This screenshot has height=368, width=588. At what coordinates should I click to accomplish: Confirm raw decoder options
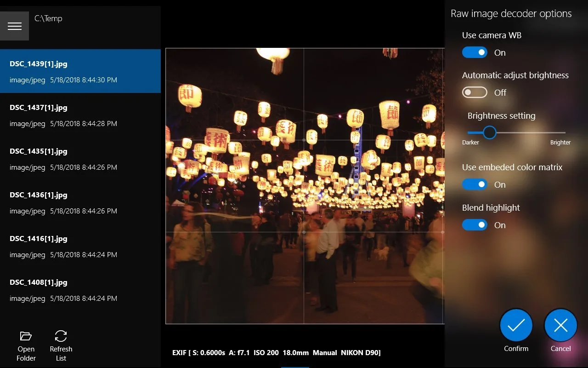point(516,326)
